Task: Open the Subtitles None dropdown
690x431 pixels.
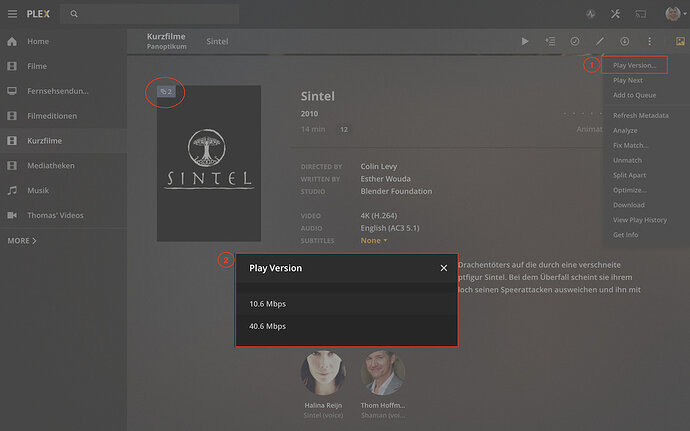Action: point(374,240)
